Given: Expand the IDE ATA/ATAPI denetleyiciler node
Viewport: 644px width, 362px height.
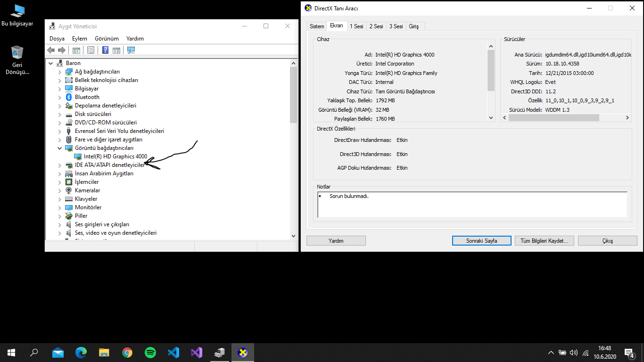Looking at the screenshot, I should click(59, 165).
